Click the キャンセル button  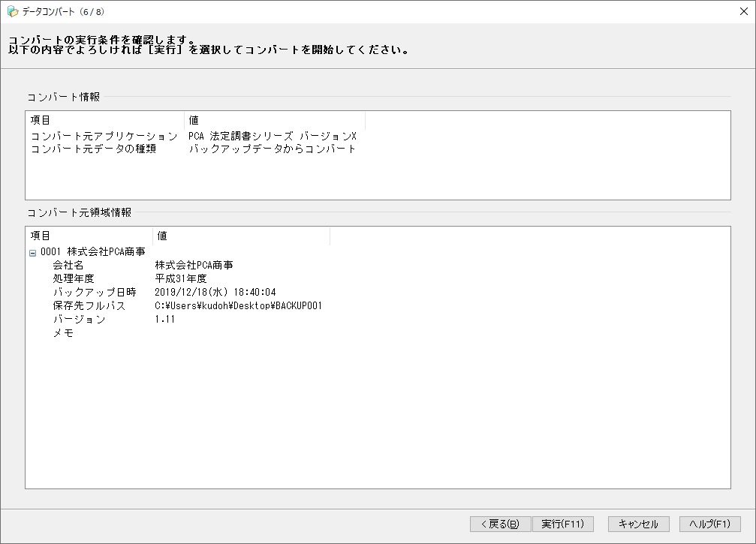pos(638,524)
